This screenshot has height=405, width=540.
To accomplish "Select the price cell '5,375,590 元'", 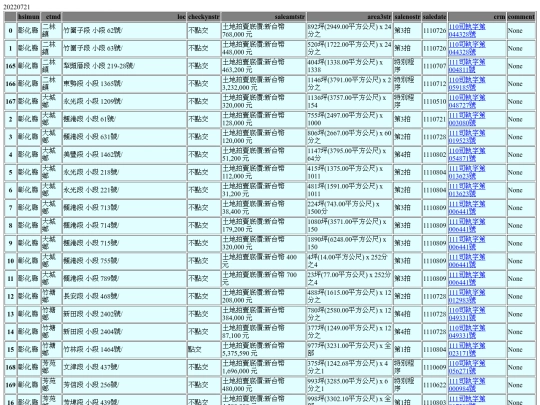I will 263,349.
